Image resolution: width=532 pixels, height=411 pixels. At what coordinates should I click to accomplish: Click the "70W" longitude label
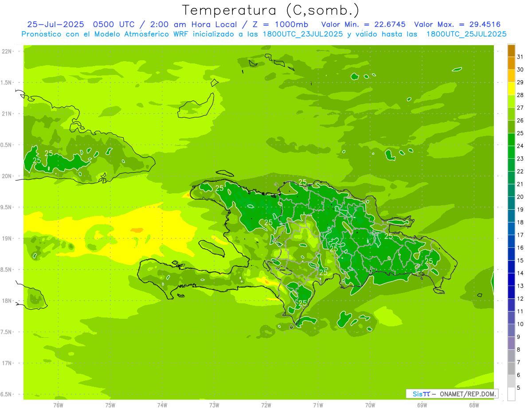[x=370, y=405]
